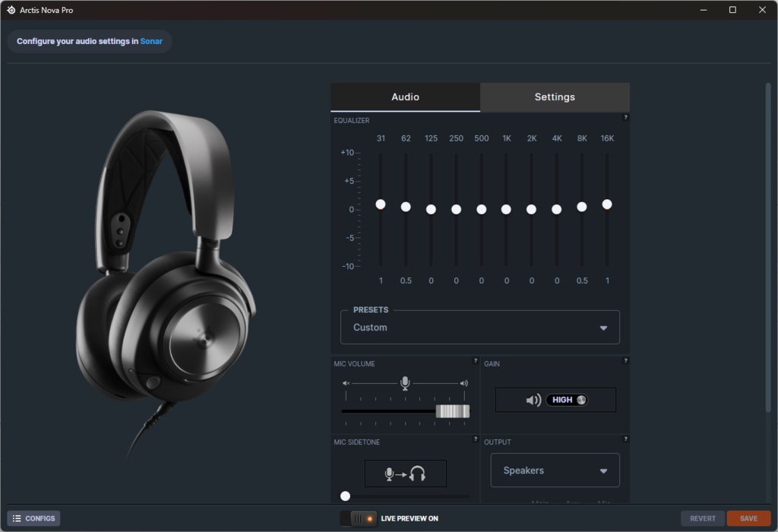778x532 pixels.
Task: Expand the Presets Custom dropdown
Action: point(480,328)
